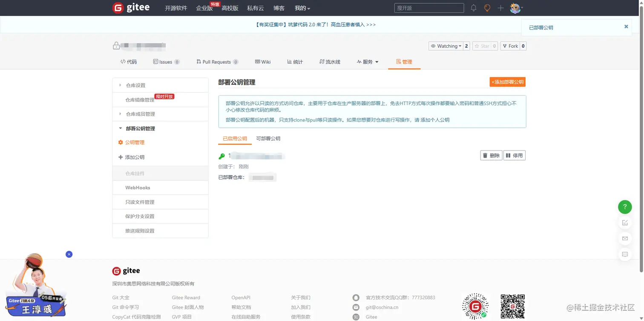Open 仓库镜像管理 in the sidebar
This screenshot has width=644, height=321.
(x=160, y=100)
